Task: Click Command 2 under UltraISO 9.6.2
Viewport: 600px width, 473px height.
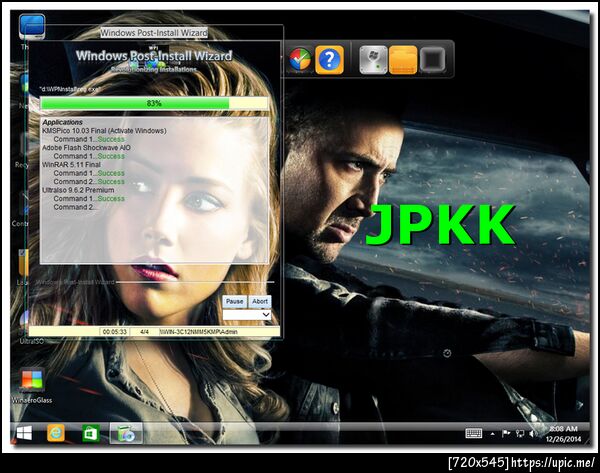Action: (x=75, y=207)
